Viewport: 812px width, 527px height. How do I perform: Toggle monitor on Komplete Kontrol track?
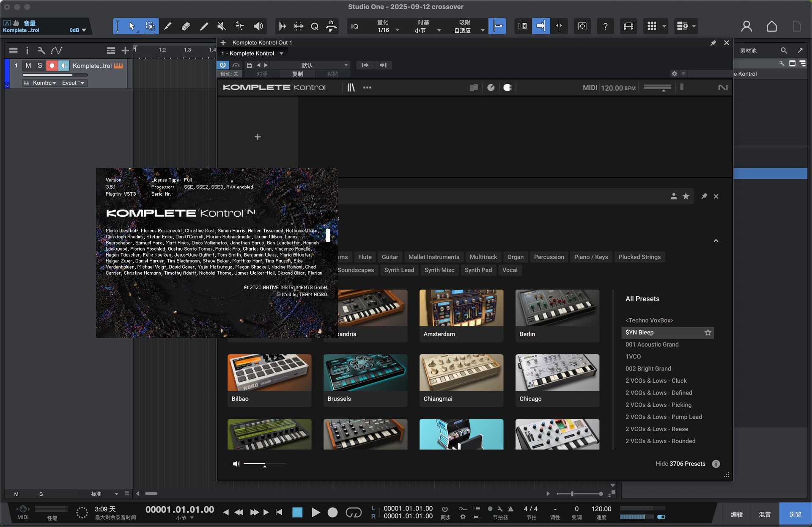point(63,65)
